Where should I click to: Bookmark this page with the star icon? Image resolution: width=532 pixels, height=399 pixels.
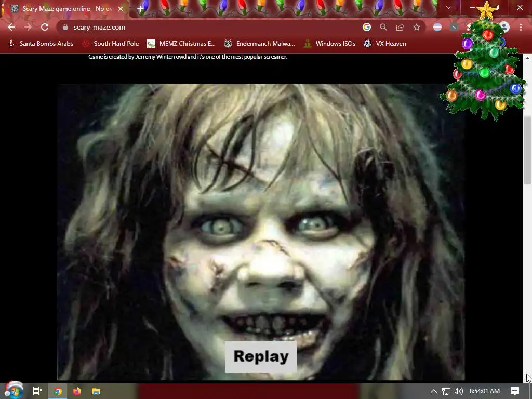click(x=417, y=27)
